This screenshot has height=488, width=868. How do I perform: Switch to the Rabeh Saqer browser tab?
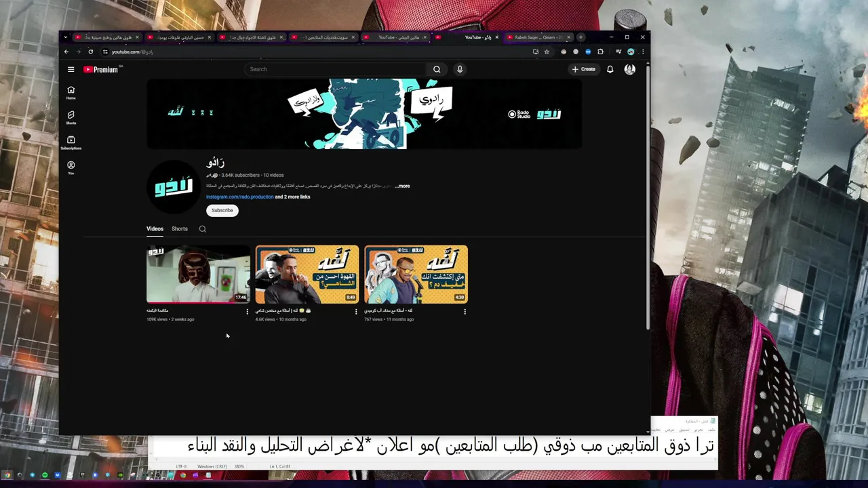(x=540, y=37)
